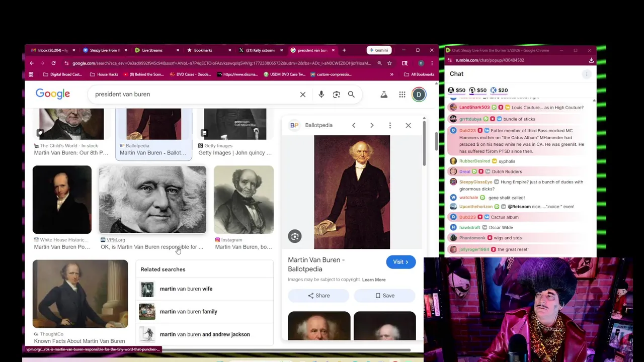Click large Ballotpedia portrait in preview panel

pyautogui.click(x=352, y=192)
